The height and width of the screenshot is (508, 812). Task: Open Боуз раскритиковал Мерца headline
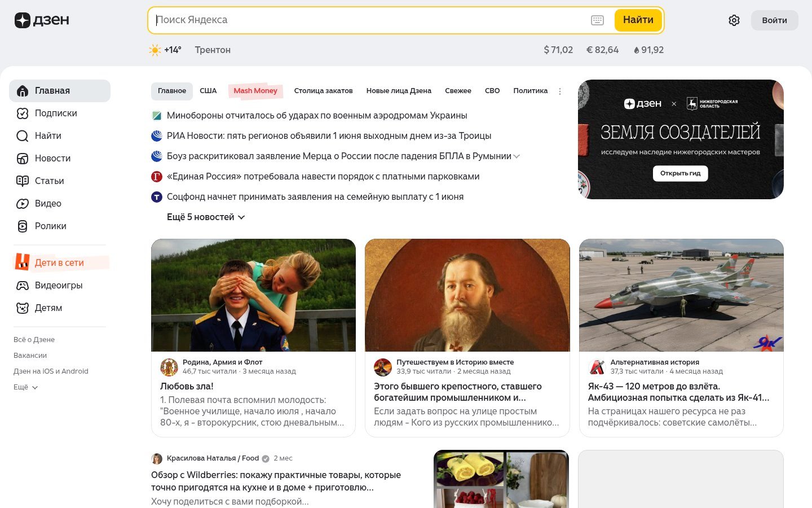pos(339,156)
